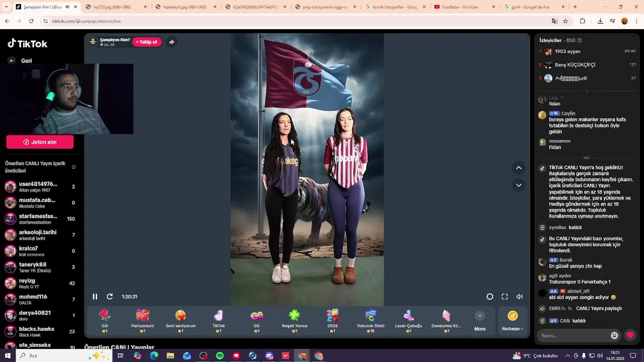Bookmark this page with star icon
This screenshot has height=362, width=644.
pyautogui.click(x=566, y=21)
